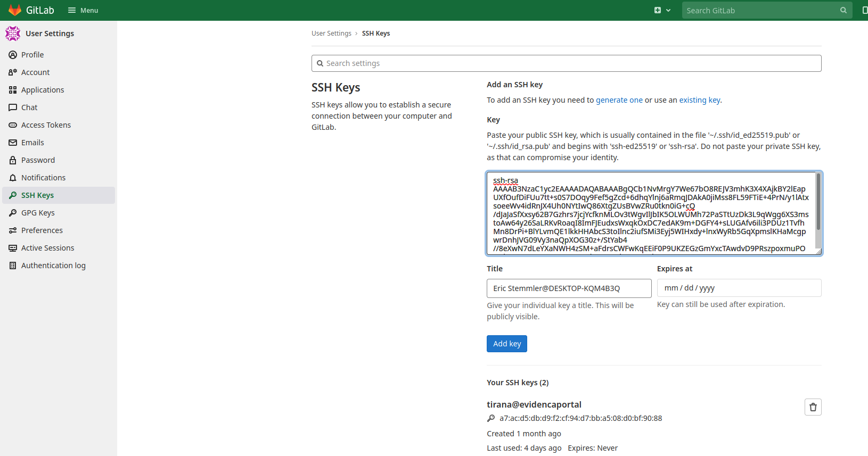Click the GPG Keys key icon
Screen dimensions: 868x456
[x=13, y=213]
